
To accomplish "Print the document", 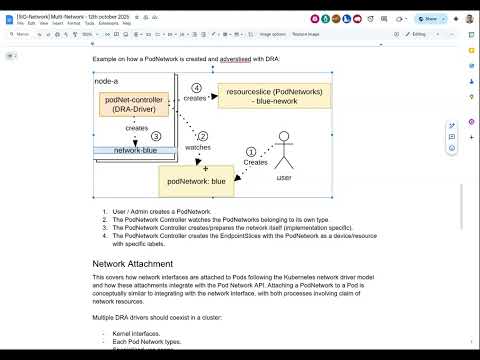I will point(57,34).
